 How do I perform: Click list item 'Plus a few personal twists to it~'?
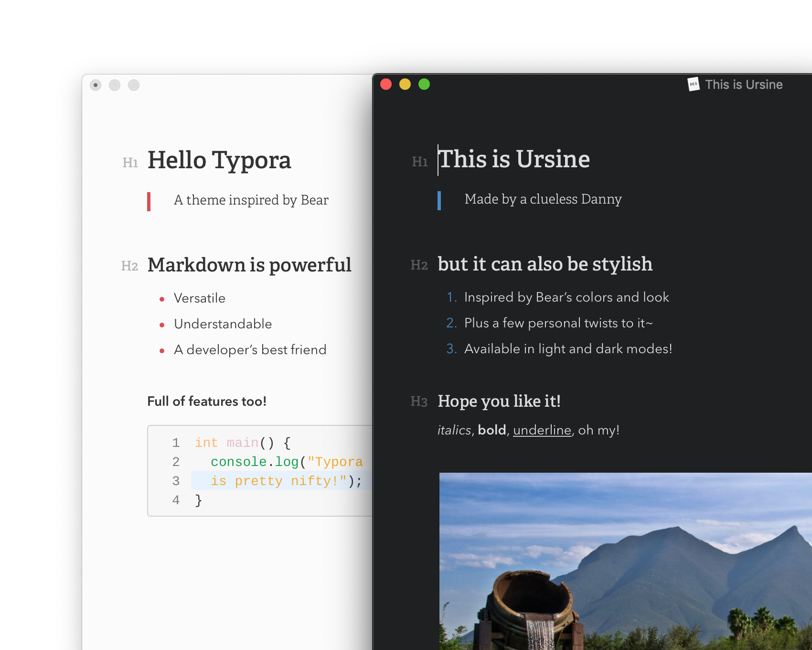[x=558, y=323]
